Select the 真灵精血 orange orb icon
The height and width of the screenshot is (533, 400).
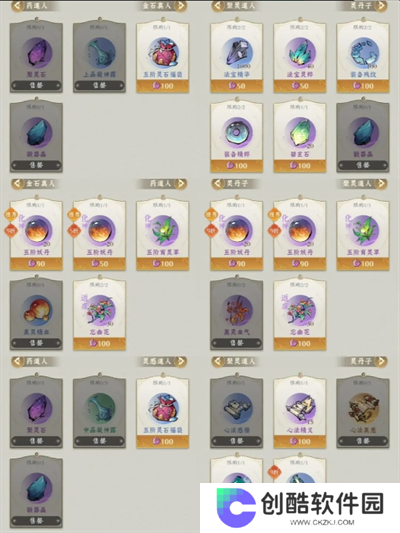pos(36,310)
